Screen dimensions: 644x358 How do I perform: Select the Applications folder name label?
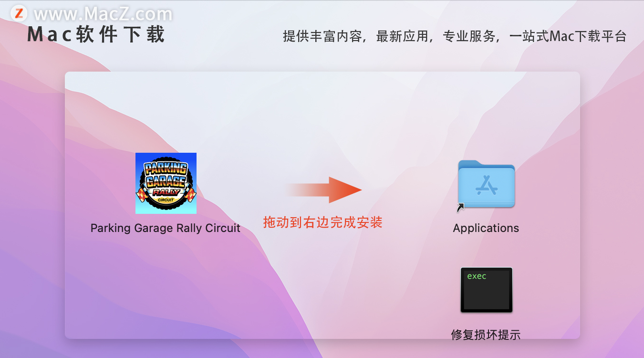click(x=486, y=228)
